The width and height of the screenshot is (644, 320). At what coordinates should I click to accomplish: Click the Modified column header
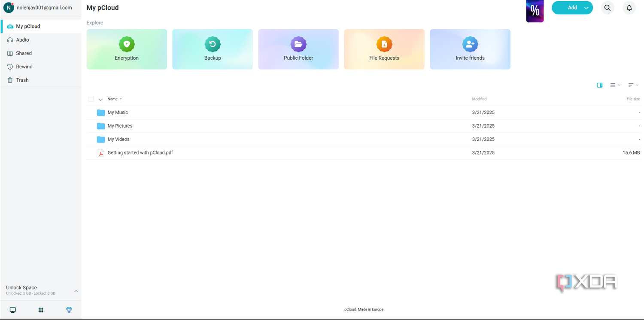coord(479,99)
